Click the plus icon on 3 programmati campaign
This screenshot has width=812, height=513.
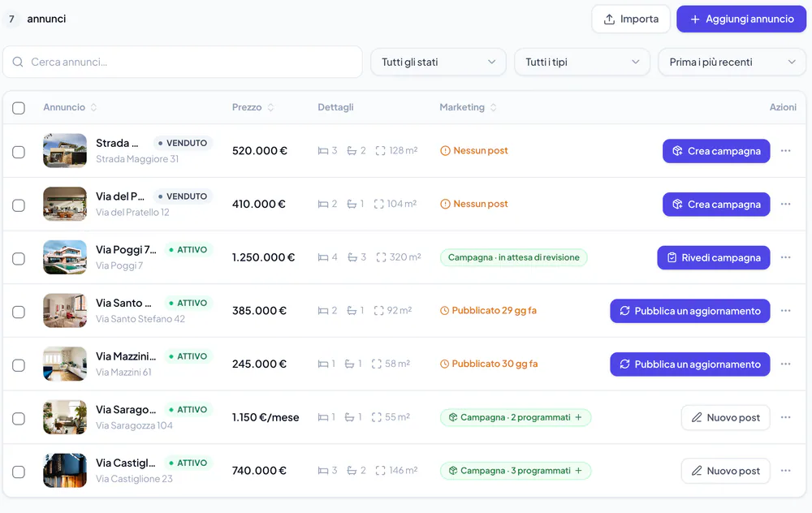[578, 471]
